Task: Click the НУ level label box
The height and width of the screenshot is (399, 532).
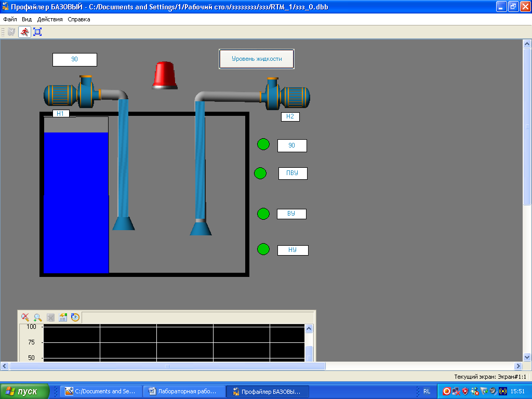Action: point(293,250)
